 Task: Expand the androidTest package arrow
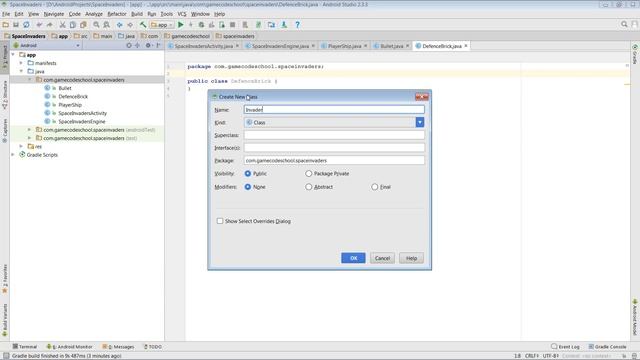tap(29, 129)
